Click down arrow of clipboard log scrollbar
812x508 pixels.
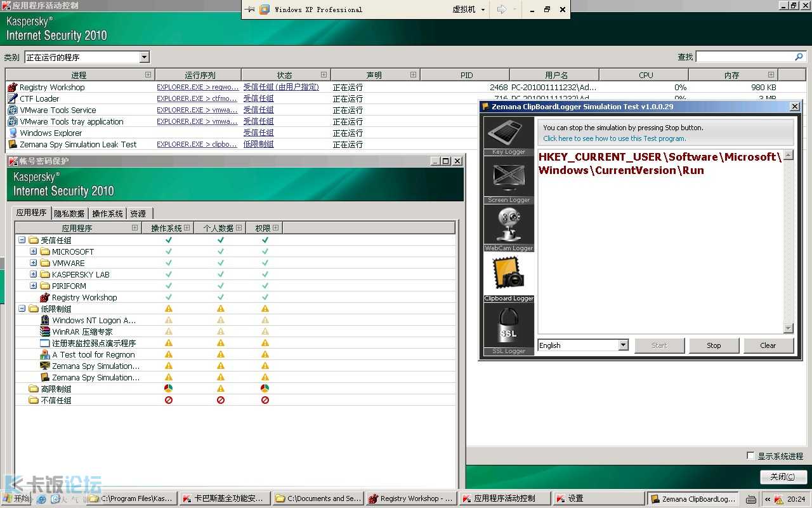(x=789, y=328)
